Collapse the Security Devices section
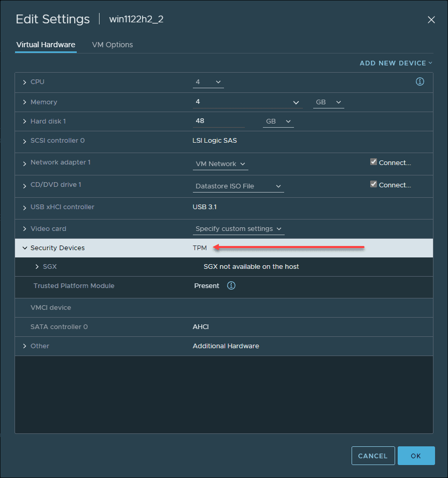Image resolution: width=448 pixels, height=478 pixels. click(25, 248)
